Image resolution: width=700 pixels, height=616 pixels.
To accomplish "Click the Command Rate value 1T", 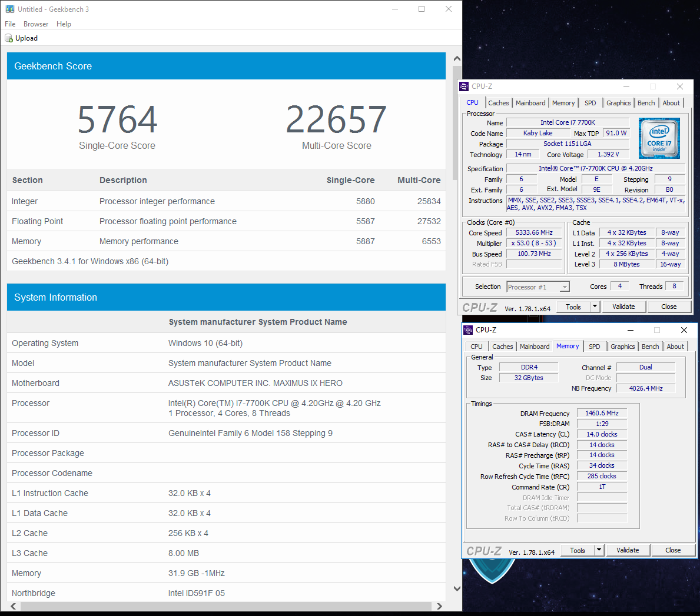I will click(602, 487).
